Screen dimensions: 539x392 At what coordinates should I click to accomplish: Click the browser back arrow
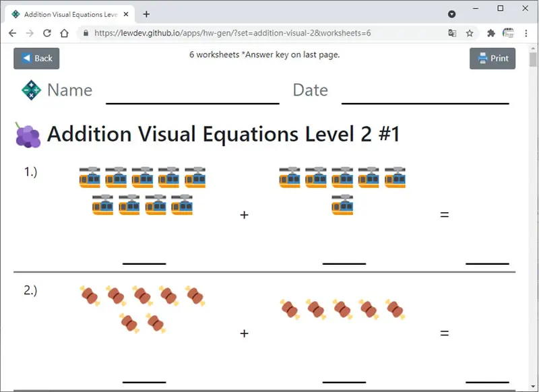pos(12,33)
